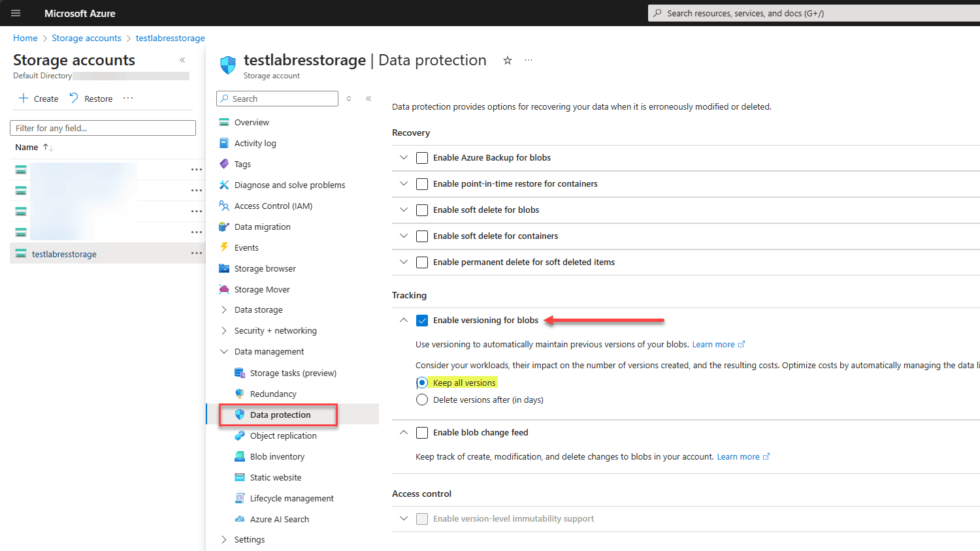The width and height of the screenshot is (980, 551).
Task: Select Delete versions after (in days) option
Action: (x=422, y=400)
